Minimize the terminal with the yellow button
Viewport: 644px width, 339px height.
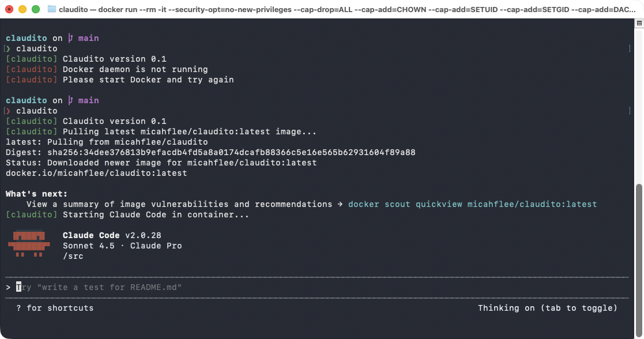tap(23, 9)
